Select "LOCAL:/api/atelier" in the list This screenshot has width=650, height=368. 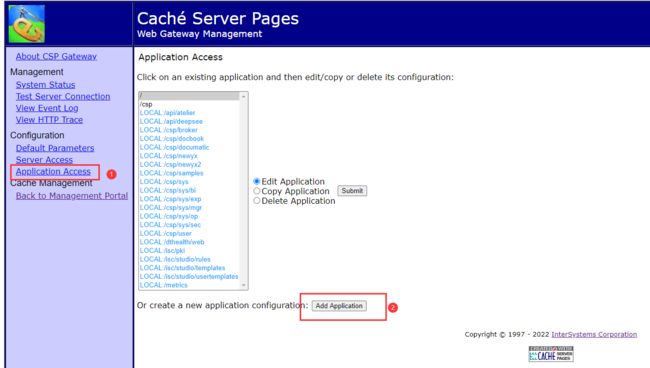click(189, 113)
